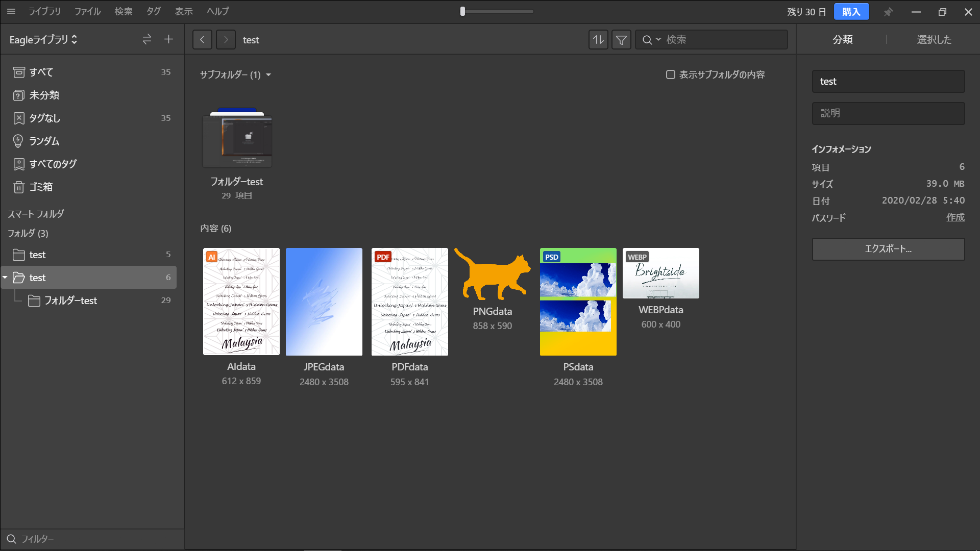980x551 pixels.
Task: Click the 残り 30 日 trial label
Action: tap(806, 12)
